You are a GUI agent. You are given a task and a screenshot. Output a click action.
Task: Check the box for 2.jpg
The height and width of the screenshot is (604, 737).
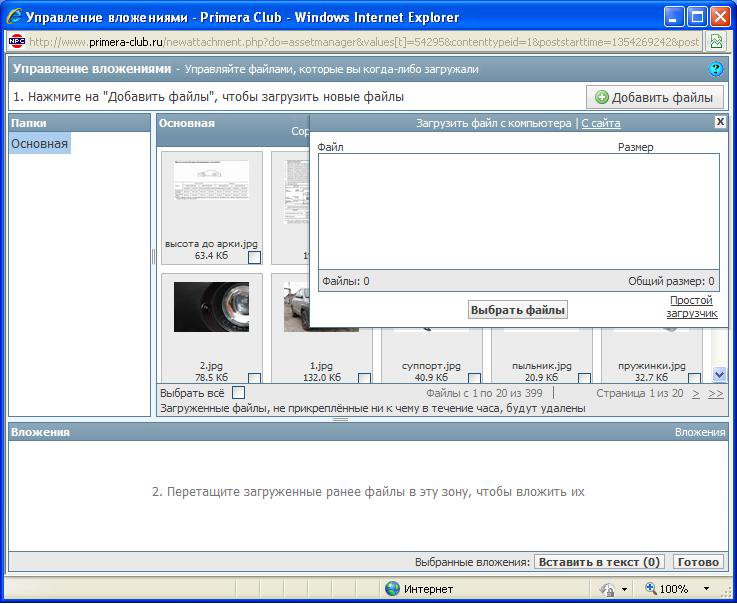(254, 378)
